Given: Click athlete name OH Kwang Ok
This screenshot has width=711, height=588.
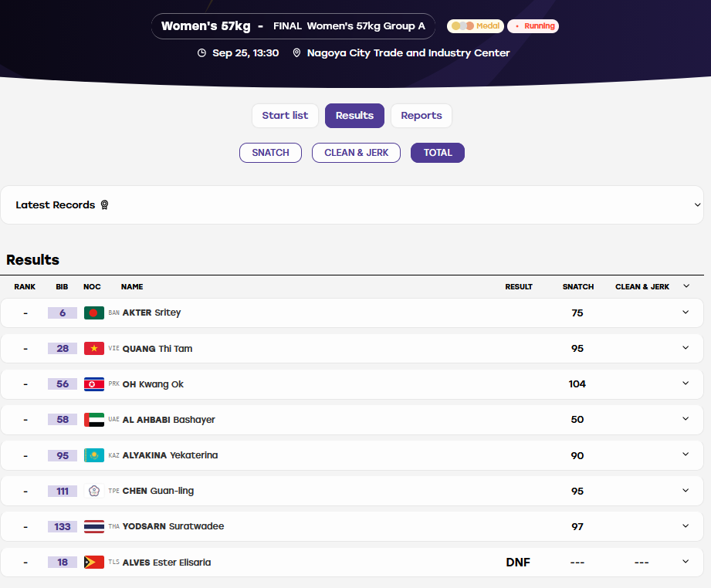Looking at the screenshot, I should click(153, 384).
